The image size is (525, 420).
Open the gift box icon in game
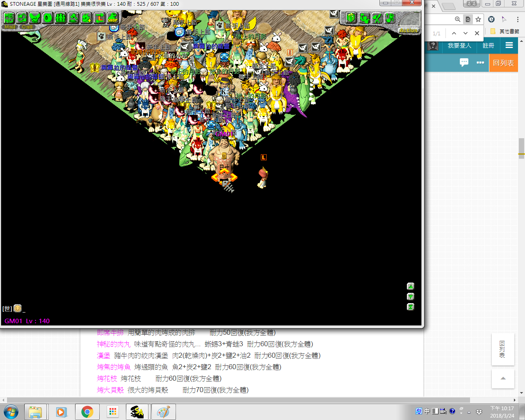pyautogui.click(x=351, y=18)
